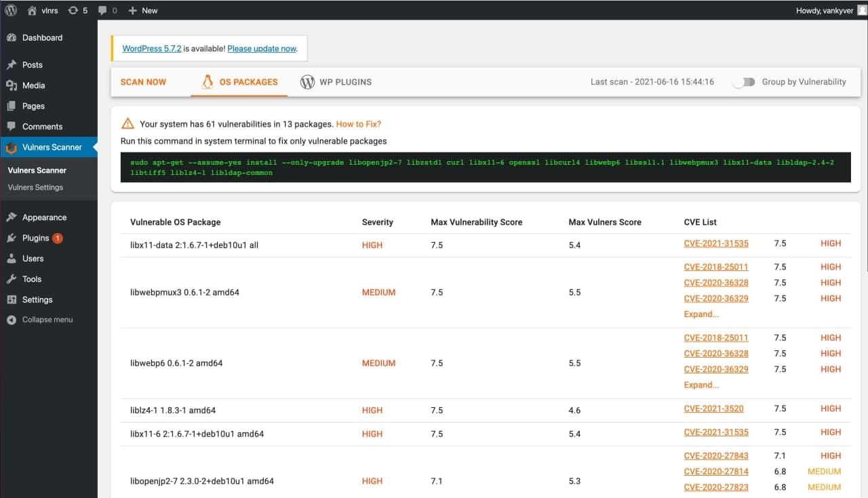Screen dimensions: 868x498
Task: Click the apt-get command code block
Action: point(486,167)
